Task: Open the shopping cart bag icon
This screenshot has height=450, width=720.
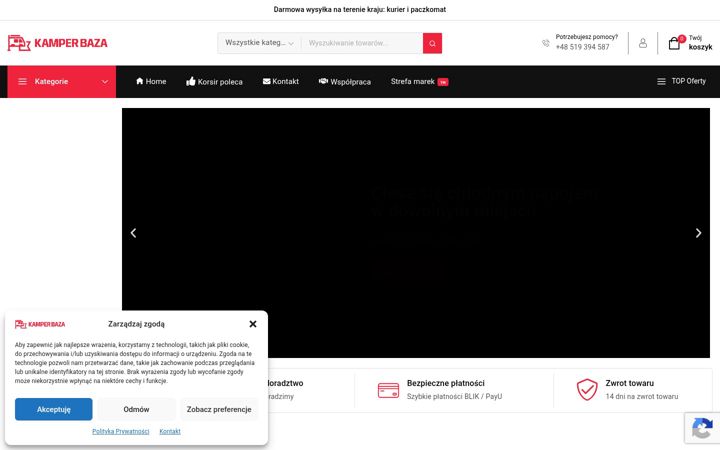Action: tap(674, 43)
